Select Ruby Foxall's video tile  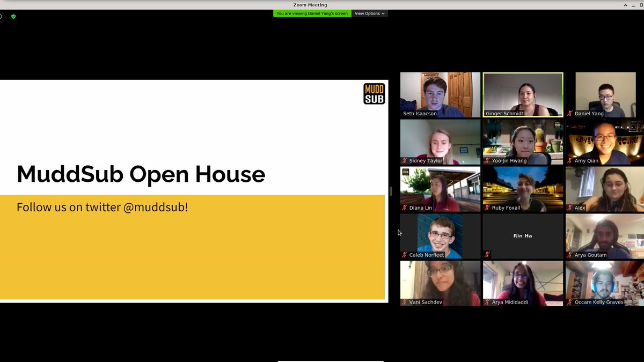523,189
